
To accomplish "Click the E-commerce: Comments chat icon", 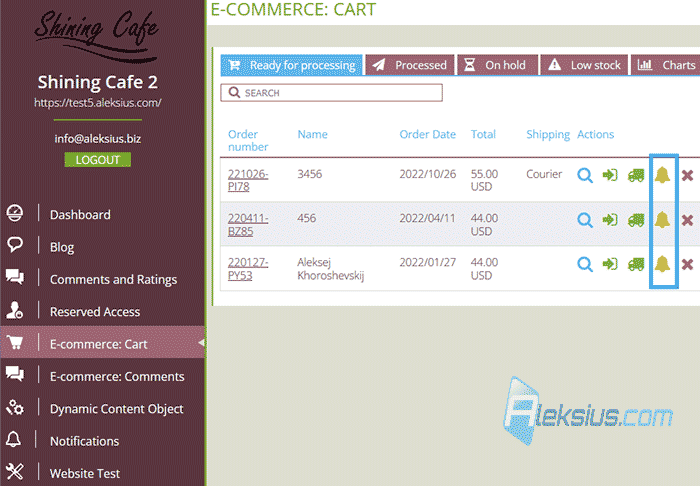I will [x=15, y=374].
